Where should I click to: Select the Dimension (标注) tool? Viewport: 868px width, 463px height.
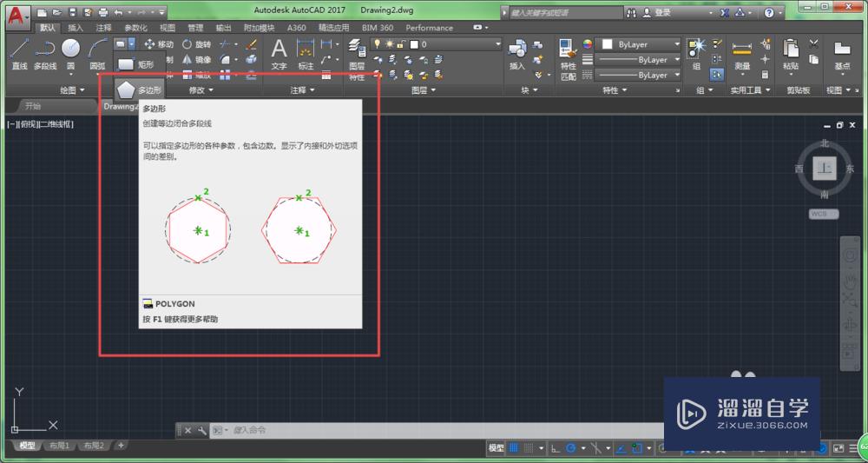(306, 54)
